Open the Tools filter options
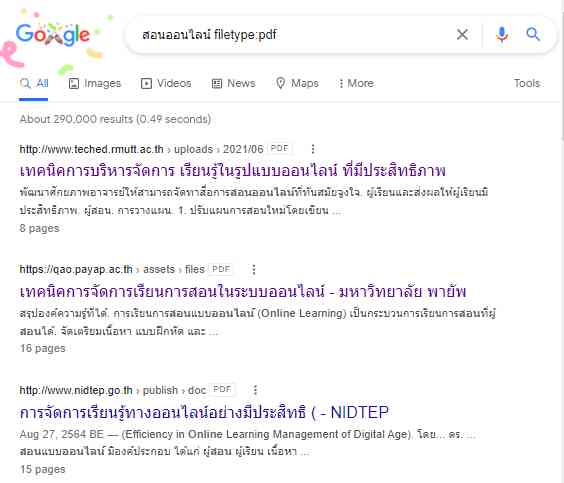 tap(527, 83)
